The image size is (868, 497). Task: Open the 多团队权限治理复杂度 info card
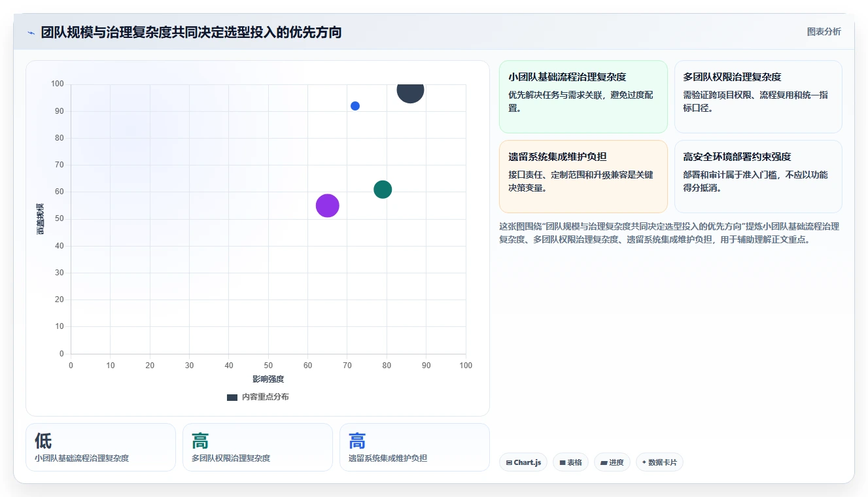[758, 97]
